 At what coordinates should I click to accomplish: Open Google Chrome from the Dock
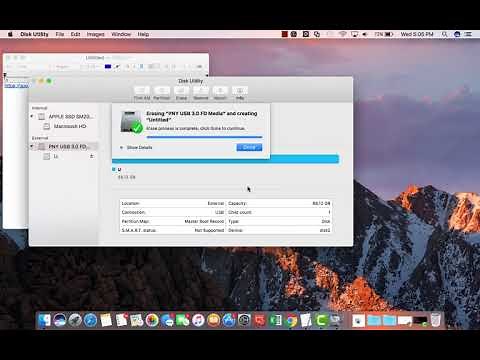(291, 320)
